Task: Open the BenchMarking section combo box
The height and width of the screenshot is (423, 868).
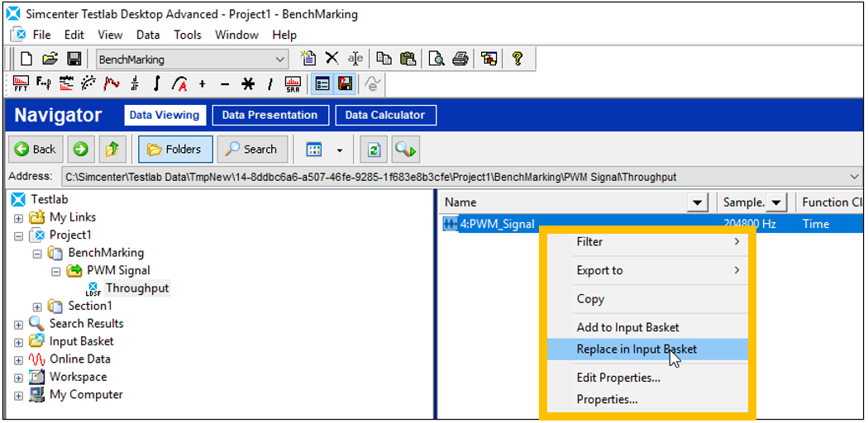Action: tap(192, 59)
